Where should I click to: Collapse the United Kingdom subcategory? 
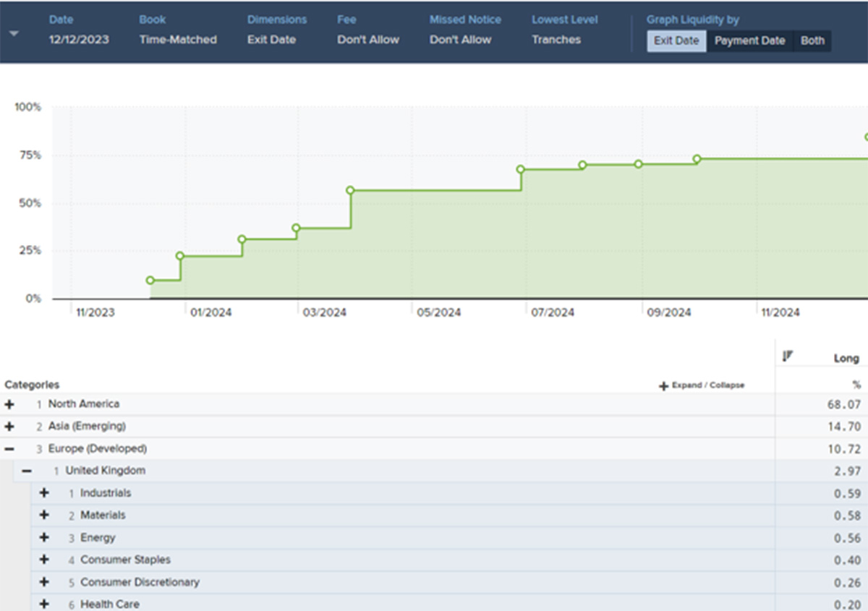click(27, 471)
